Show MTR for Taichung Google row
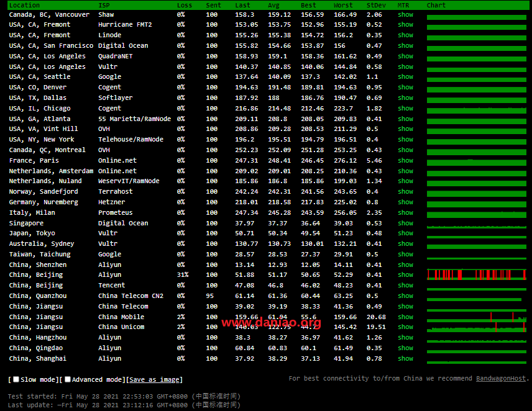532x411 pixels. [x=405, y=254]
